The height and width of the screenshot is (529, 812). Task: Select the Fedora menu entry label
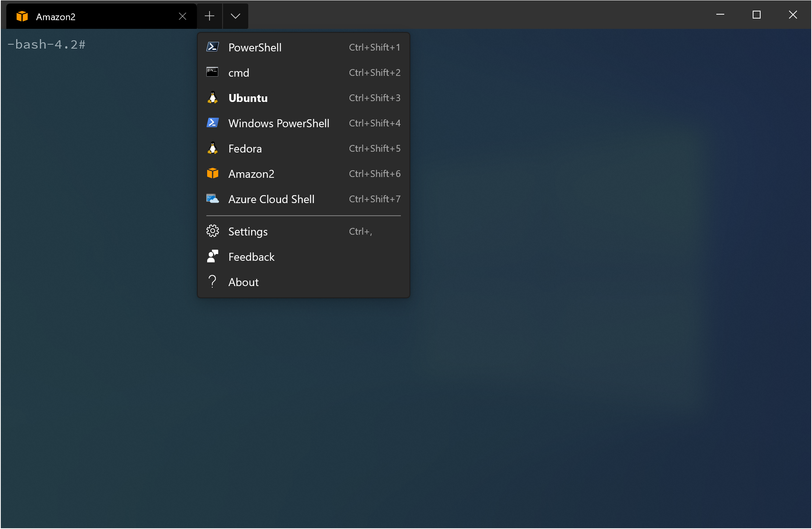(x=245, y=149)
